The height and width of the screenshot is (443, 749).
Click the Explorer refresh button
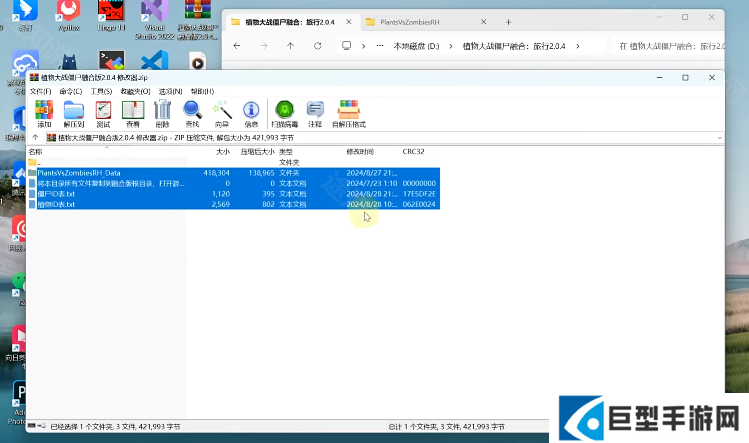[x=317, y=46]
